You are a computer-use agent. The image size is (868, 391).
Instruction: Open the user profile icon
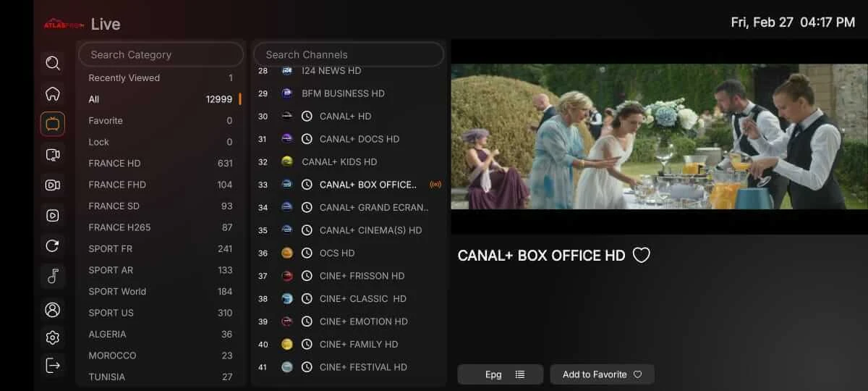53,310
